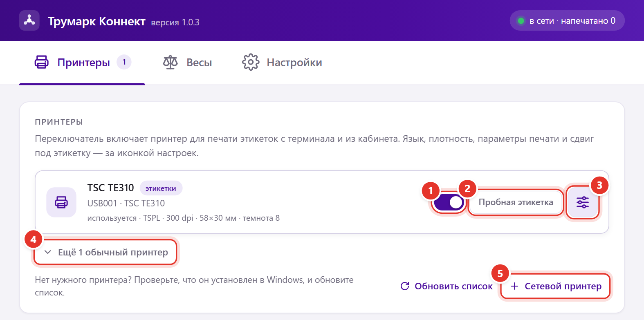
Task: Click the Трумарк Коннект logo icon
Action: 29,20
